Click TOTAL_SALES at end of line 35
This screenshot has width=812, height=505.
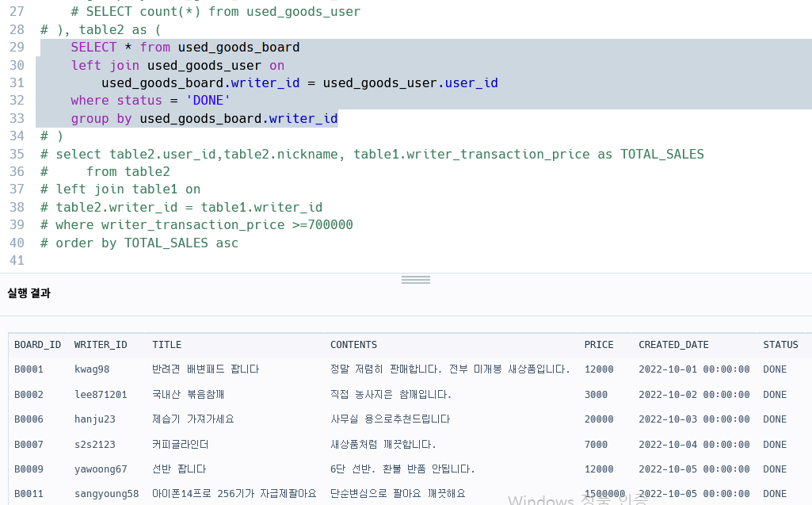[x=661, y=154]
